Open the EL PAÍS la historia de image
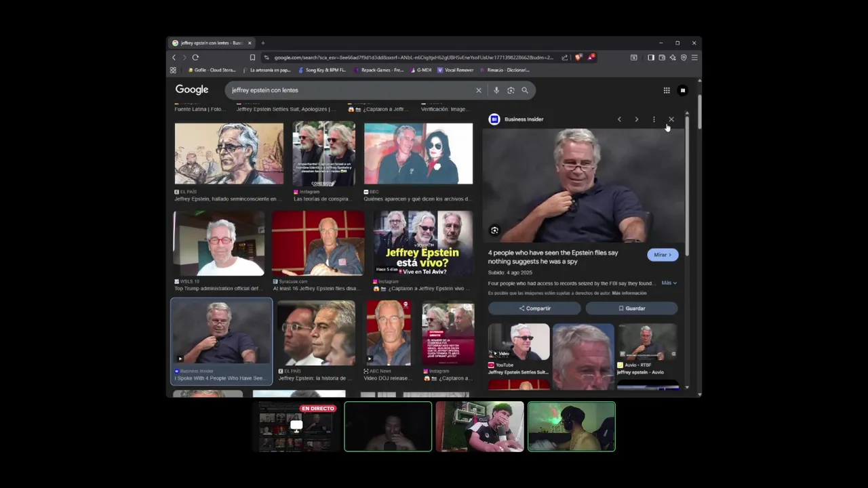Screen dimensions: 868x488 coord(316,333)
